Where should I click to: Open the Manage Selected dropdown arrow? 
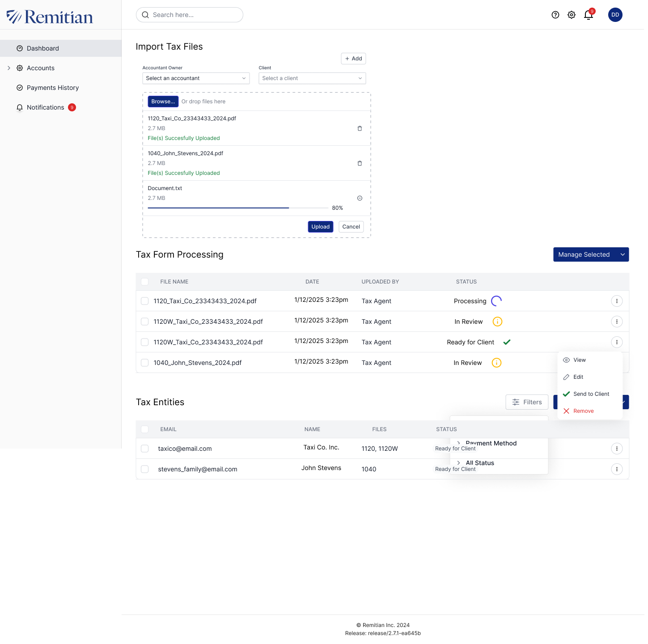click(x=623, y=254)
